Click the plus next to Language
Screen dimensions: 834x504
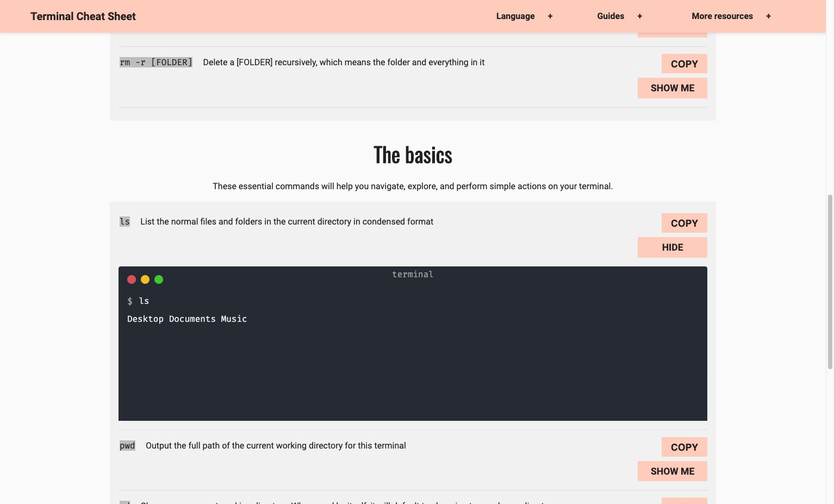tap(550, 16)
